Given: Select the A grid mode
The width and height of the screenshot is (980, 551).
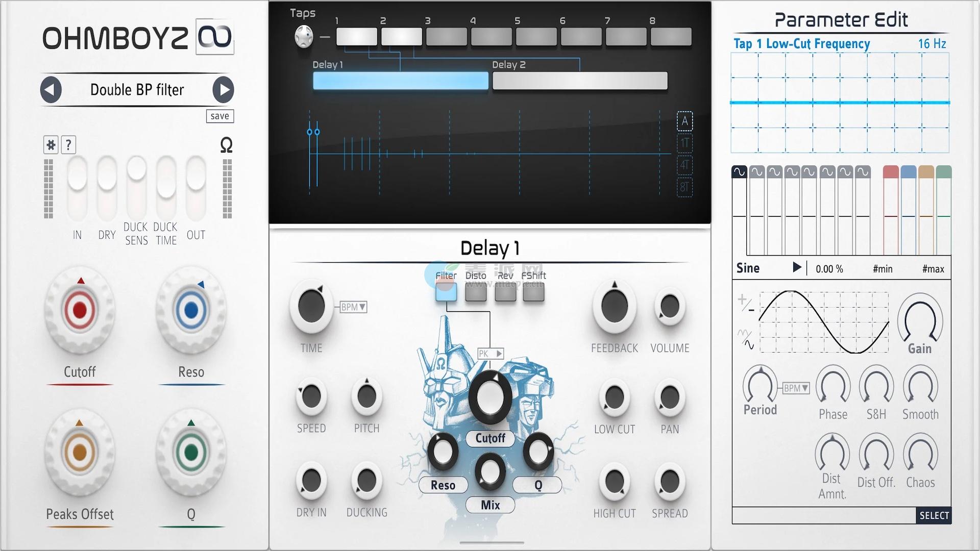Looking at the screenshot, I should pyautogui.click(x=684, y=121).
